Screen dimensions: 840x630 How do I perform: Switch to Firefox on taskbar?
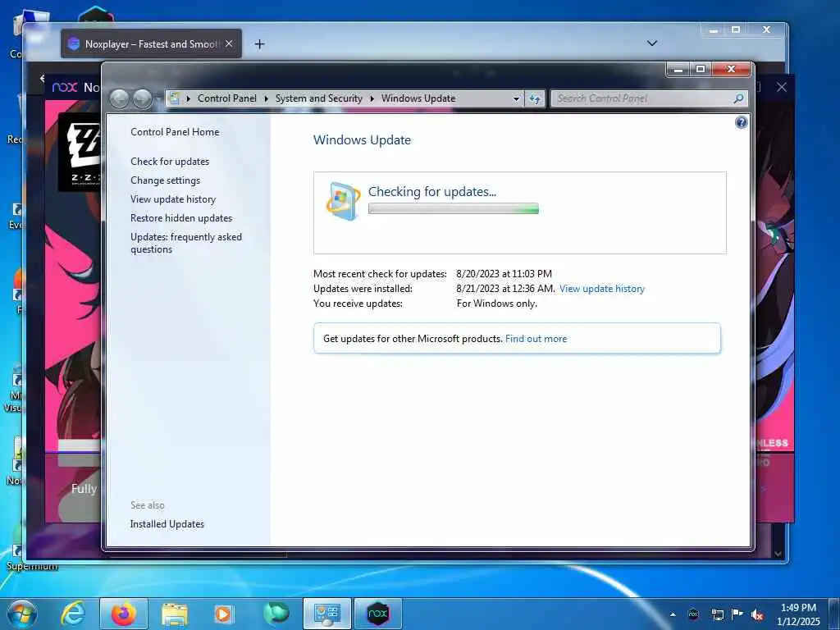click(x=124, y=614)
